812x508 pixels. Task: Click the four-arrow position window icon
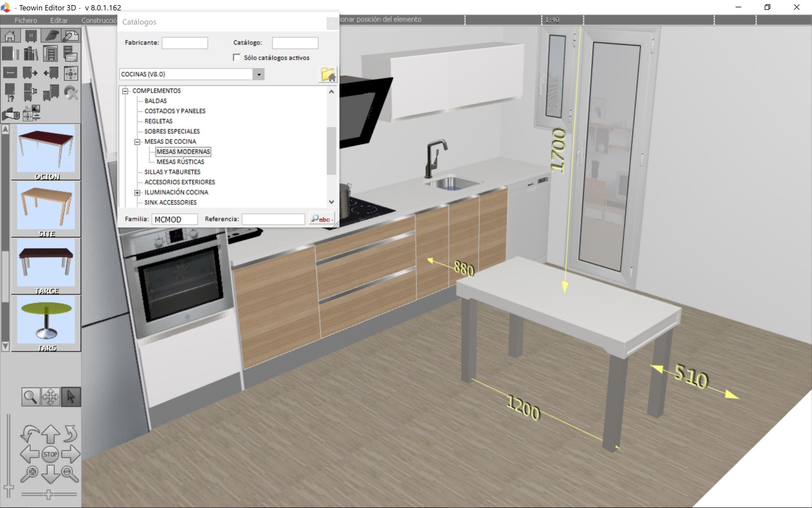(x=71, y=73)
